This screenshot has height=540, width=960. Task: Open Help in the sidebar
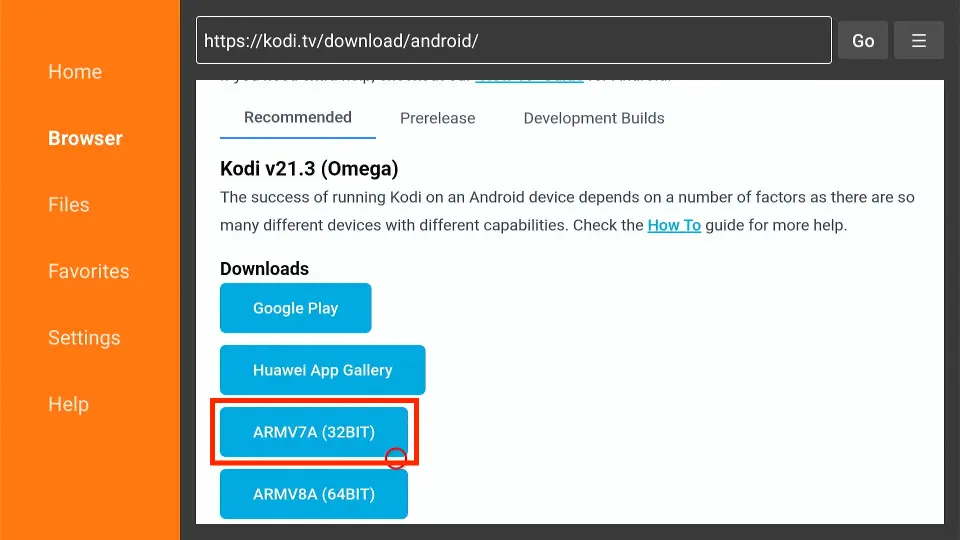click(x=68, y=404)
